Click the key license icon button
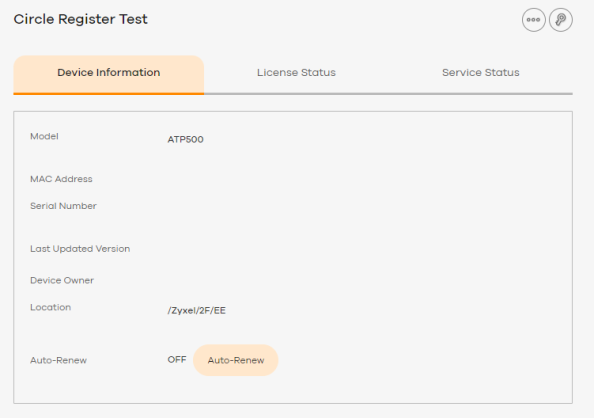The width and height of the screenshot is (594, 418). 561,20
